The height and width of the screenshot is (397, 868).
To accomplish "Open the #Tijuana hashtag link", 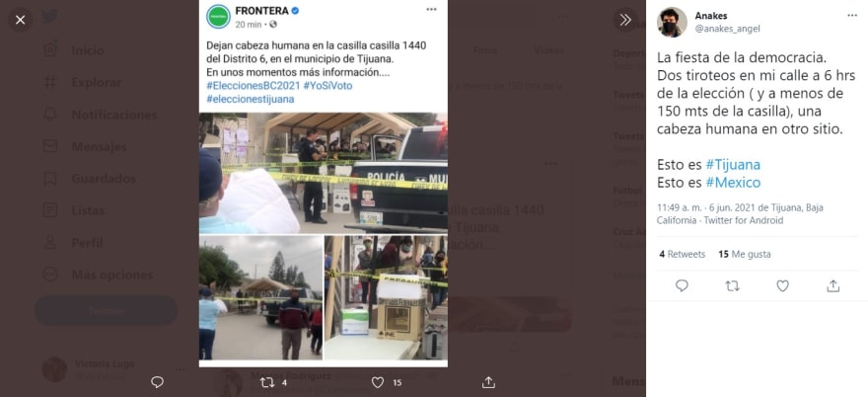I will pyautogui.click(x=733, y=164).
